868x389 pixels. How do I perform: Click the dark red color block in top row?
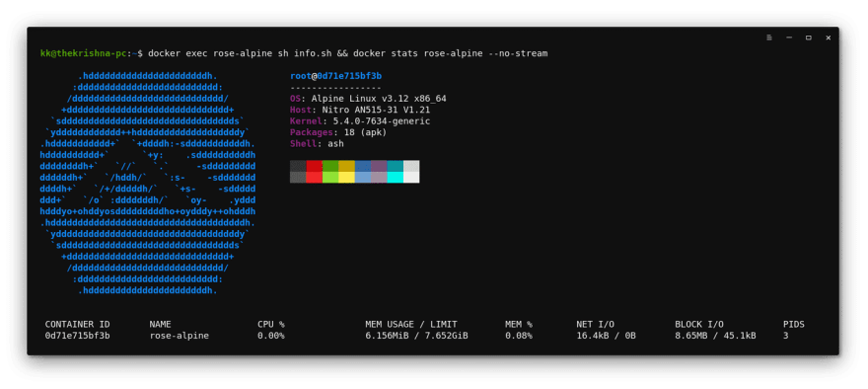coord(314,166)
